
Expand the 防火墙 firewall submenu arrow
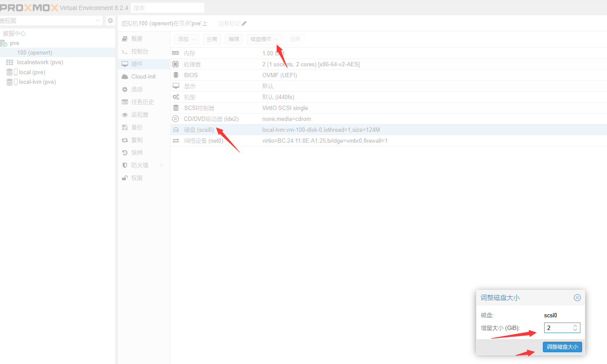[x=161, y=165]
